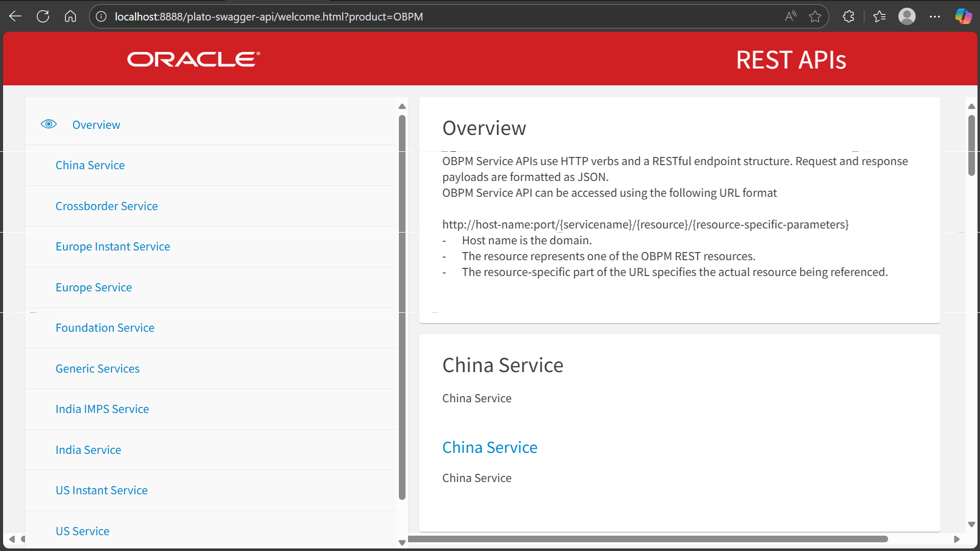Click the sidebar vertical scrollbar thumb

pyautogui.click(x=402, y=307)
